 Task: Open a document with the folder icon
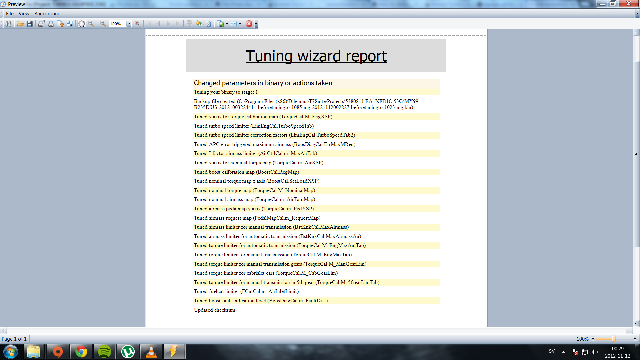pos(20,24)
